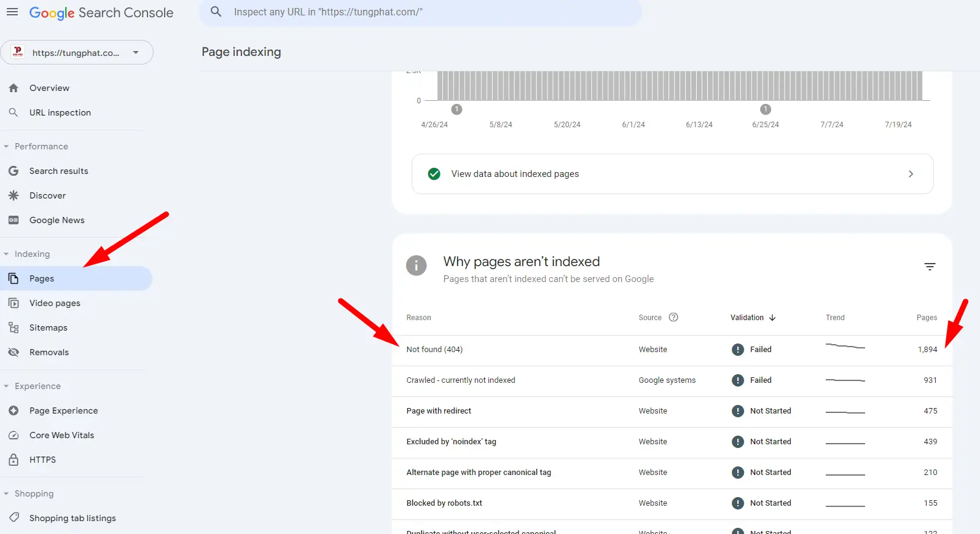This screenshot has height=534, width=980.
Task: Click the 1,894 pages count
Action: coord(927,350)
